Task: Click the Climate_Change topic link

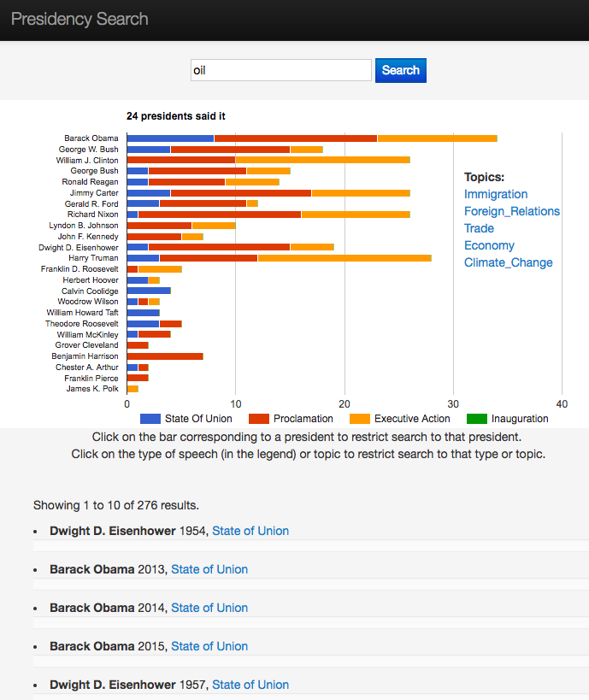Action: (x=509, y=262)
